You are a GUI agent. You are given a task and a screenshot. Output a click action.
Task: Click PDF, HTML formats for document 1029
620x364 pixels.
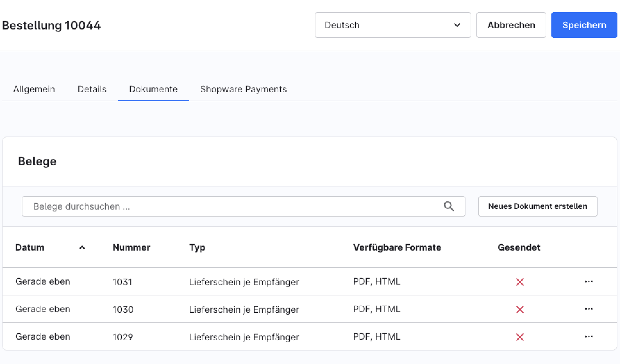[x=377, y=336]
